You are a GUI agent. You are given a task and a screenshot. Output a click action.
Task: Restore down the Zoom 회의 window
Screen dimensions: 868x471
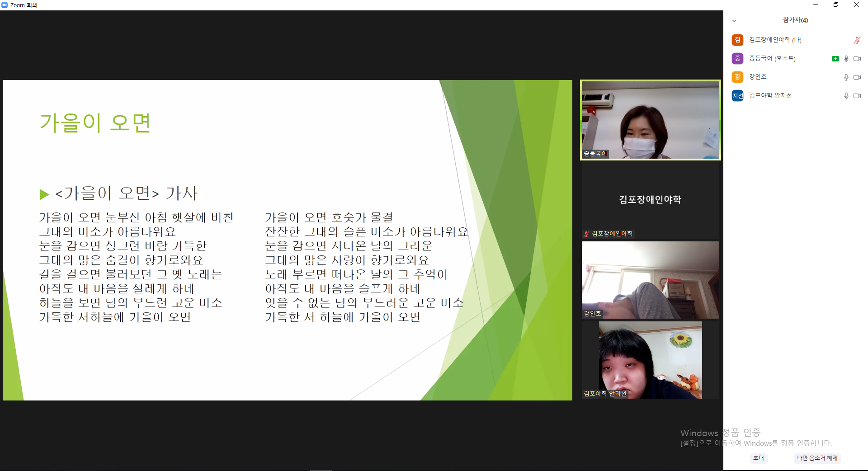pos(836,5)
